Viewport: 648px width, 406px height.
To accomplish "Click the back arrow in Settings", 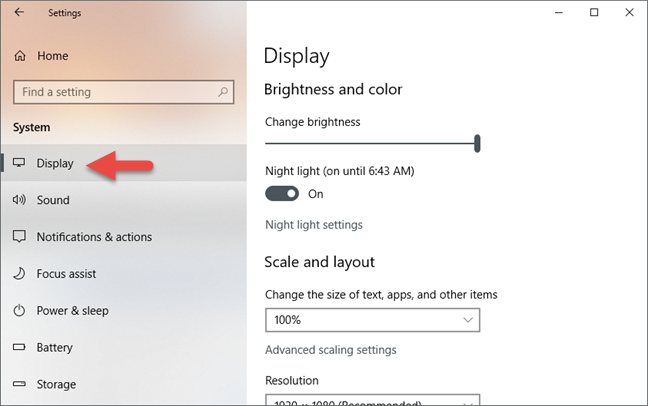I will (x=19, y=12).
